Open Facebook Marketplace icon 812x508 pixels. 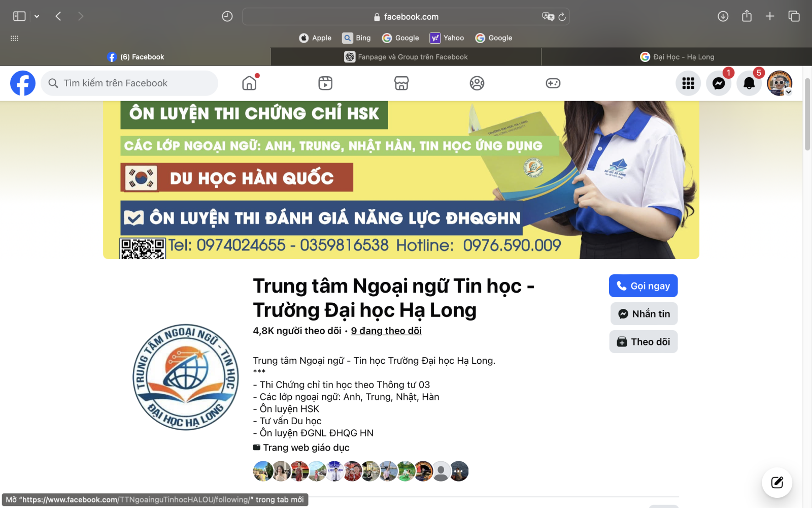pyautogui.click(x=401, y=83)
